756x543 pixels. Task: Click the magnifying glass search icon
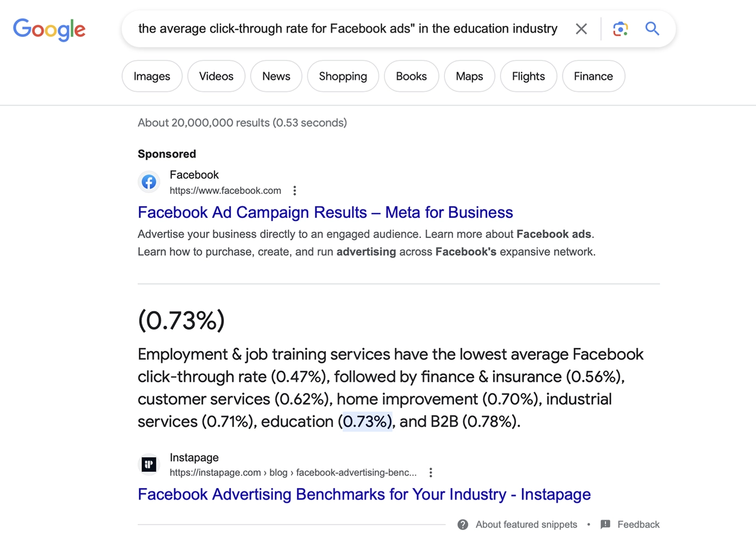[652, 28]
